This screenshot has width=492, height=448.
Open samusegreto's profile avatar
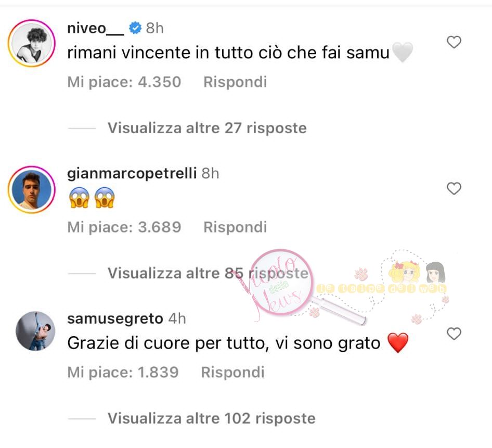pyautogui.click(x=35, y=331)
